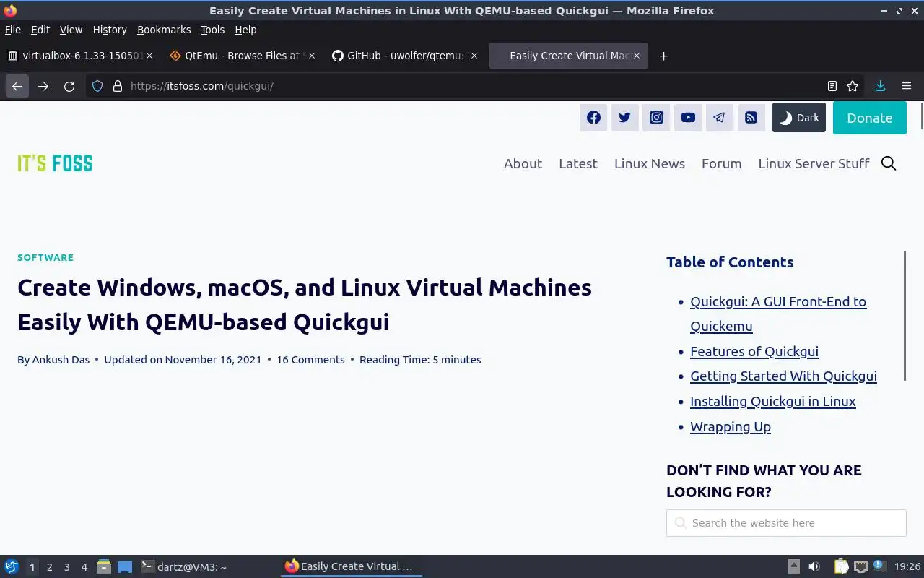
Task: Go back with the browser back arrow
Action: (x=17, y=86)
